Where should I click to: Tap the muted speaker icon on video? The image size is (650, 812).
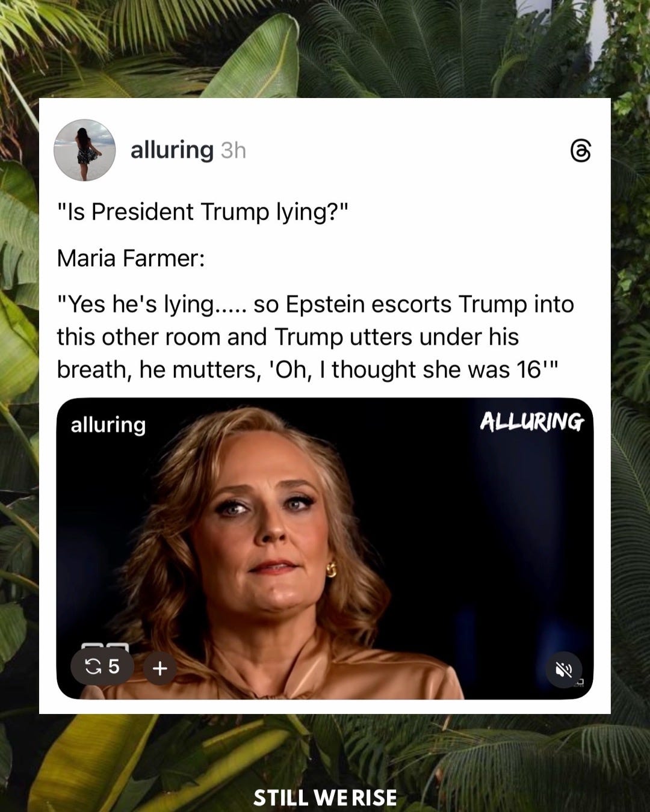point(563,669)
